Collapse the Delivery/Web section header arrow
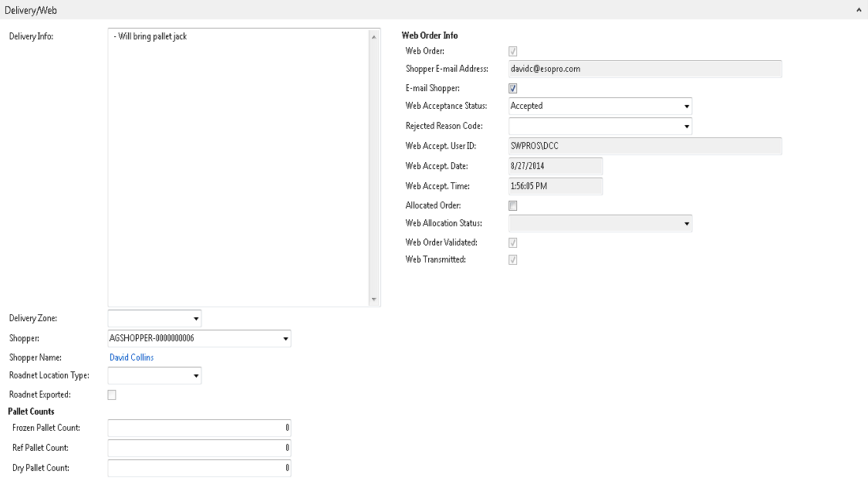Screen dimensions: 868x481 tap(859, 11)
